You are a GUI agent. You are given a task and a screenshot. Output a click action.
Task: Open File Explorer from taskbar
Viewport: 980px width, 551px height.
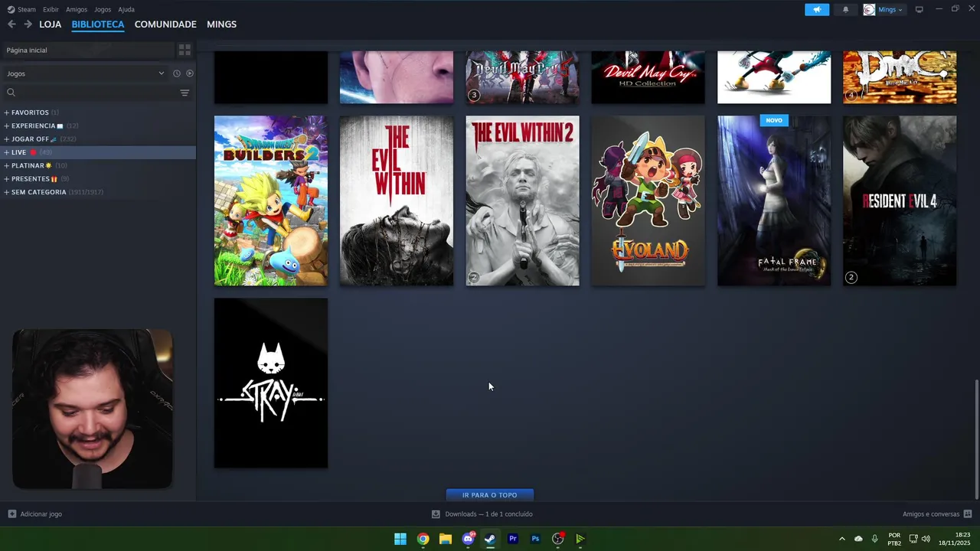pyautogui.click(x=446, y=539)
